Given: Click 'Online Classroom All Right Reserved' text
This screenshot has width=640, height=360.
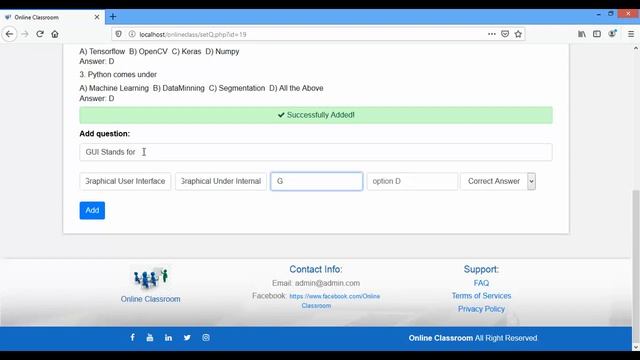Looking at the screenshot, I should [x=473, y=338].
